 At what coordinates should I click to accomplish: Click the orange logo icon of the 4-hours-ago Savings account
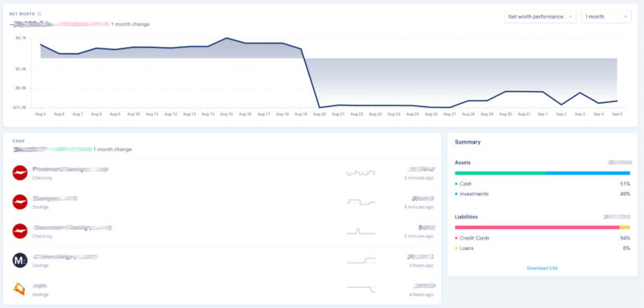pyautogui.click(x=19, y=289)
